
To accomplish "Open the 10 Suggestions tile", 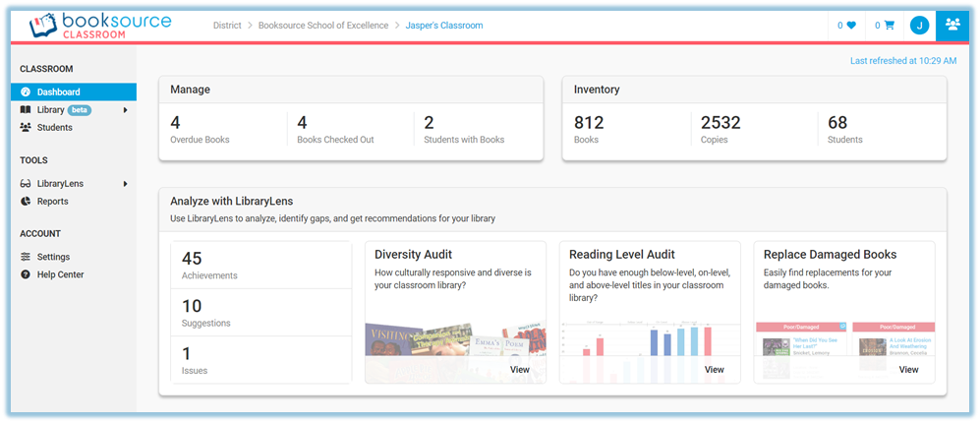I will tap(260, 312).
